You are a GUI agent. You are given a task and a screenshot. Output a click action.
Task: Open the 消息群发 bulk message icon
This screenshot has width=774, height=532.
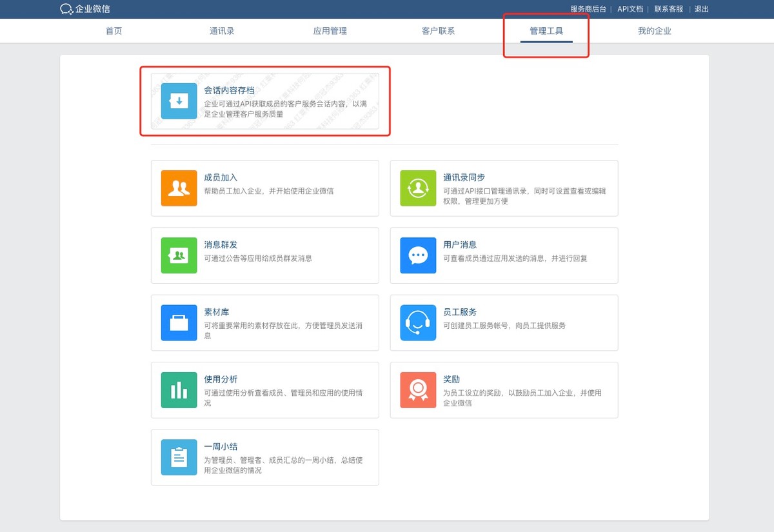178,255
